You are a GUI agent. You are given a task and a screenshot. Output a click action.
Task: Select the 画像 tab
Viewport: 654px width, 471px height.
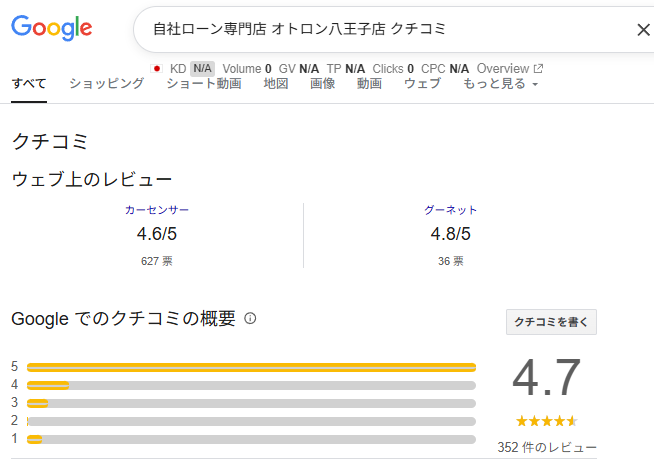323,84
